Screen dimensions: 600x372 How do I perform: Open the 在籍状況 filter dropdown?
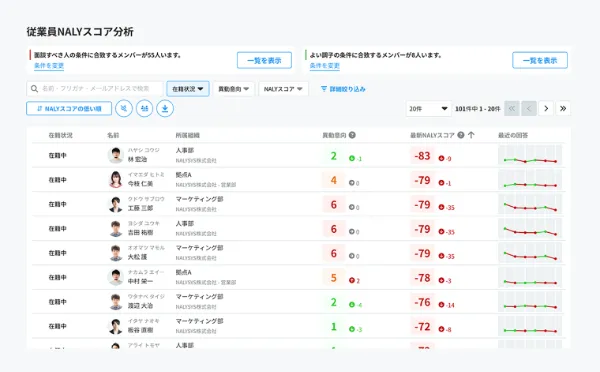(x=188, y=89)
